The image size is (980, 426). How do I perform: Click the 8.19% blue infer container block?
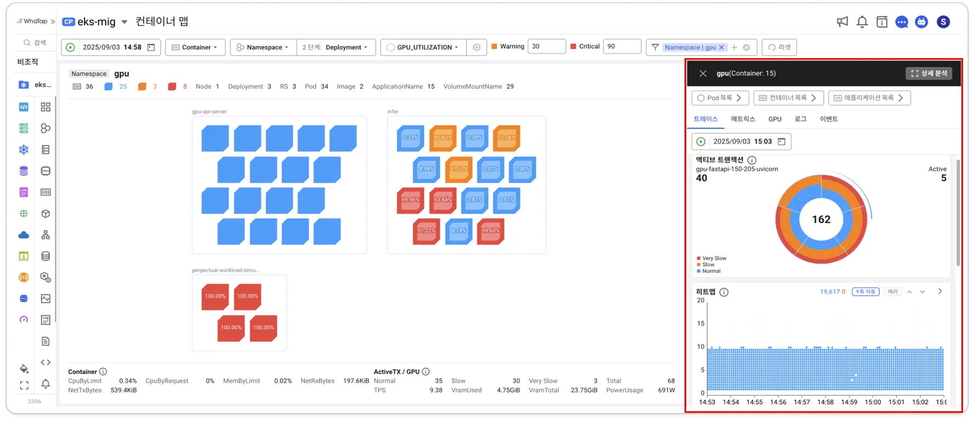(x=459, y=231)
